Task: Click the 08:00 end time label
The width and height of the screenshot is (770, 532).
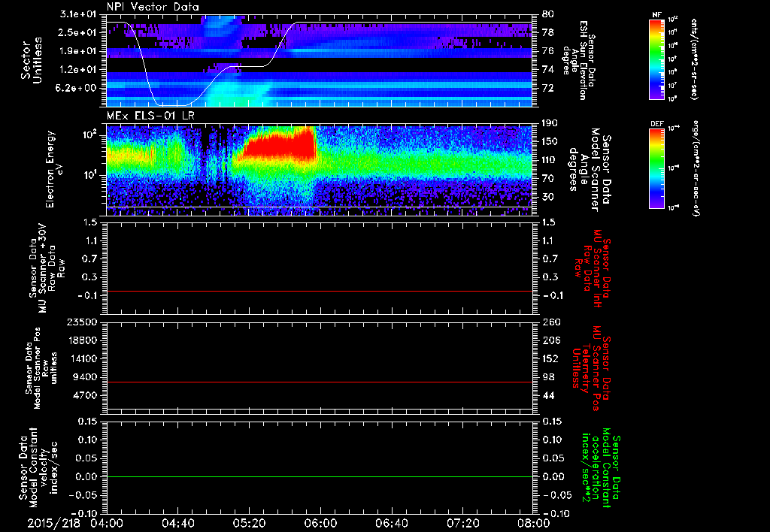Action: click(x=535, y=523)
